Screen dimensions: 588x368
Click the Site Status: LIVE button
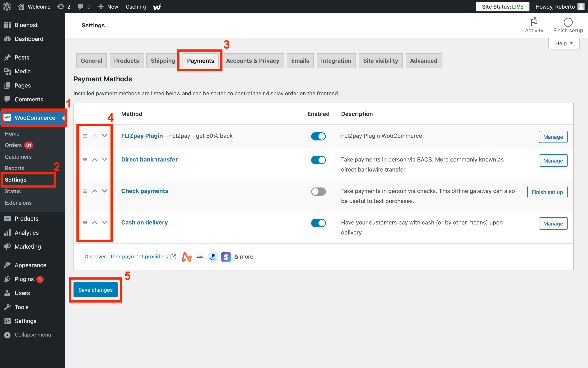point(502,7)
